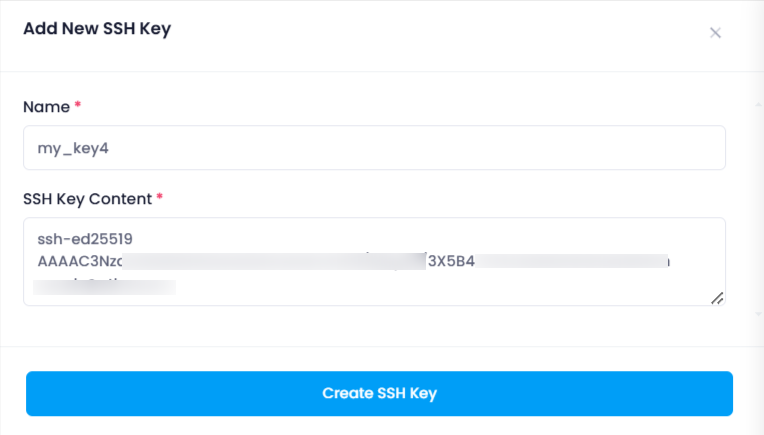Close the Add New SSH Key dialog
Image resolution: width=764 pixels, height=435 pixels.
pos(715,33)
